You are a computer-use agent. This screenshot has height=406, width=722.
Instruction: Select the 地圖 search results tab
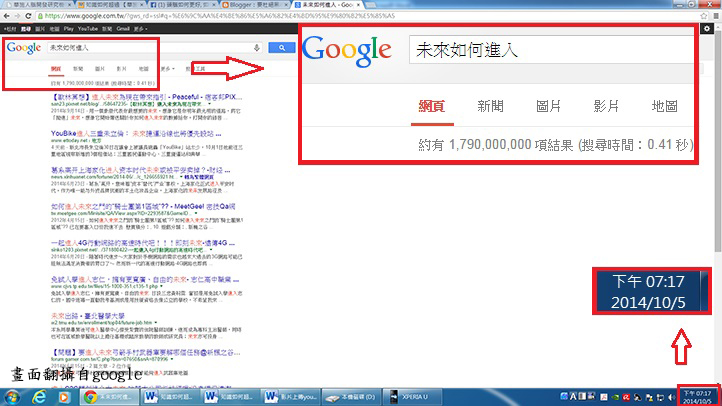[144, 69]
